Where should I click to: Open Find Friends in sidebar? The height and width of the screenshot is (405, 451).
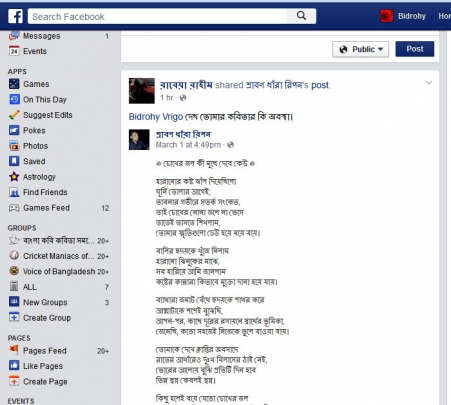coord(45,192)
